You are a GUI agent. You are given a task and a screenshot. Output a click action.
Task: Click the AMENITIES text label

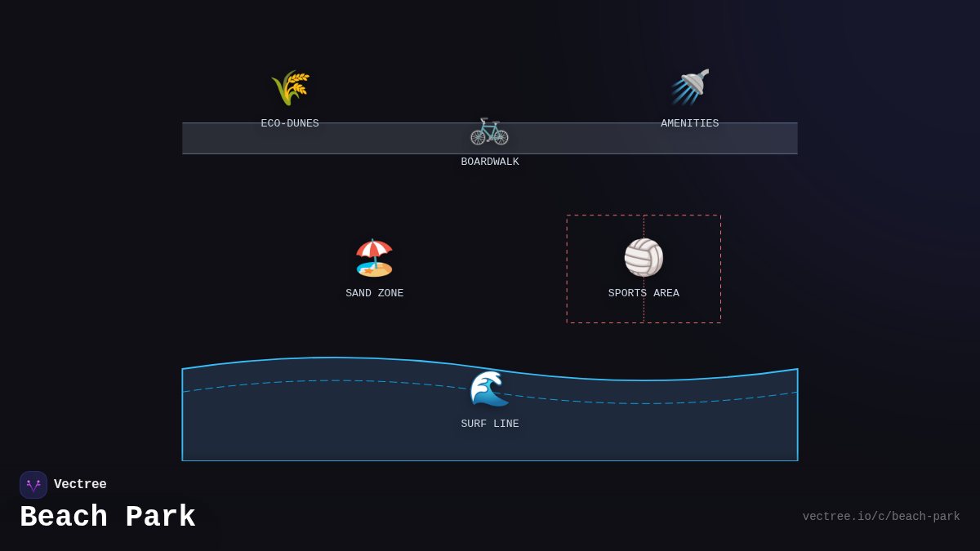(690, 123)
